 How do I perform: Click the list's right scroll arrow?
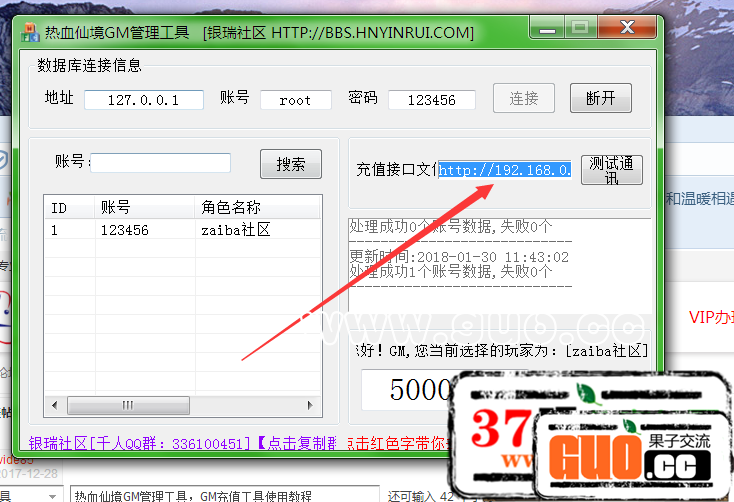(x=315, y=405)
